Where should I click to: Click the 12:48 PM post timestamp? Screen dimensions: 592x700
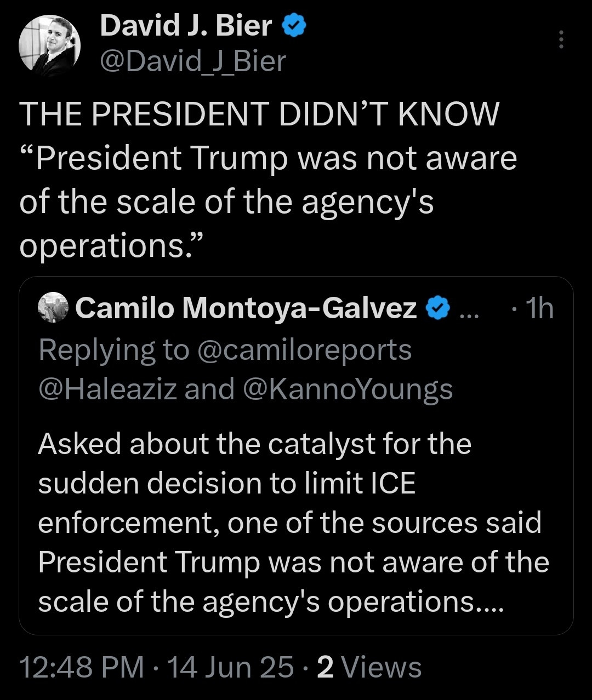[x=82, y=667]
